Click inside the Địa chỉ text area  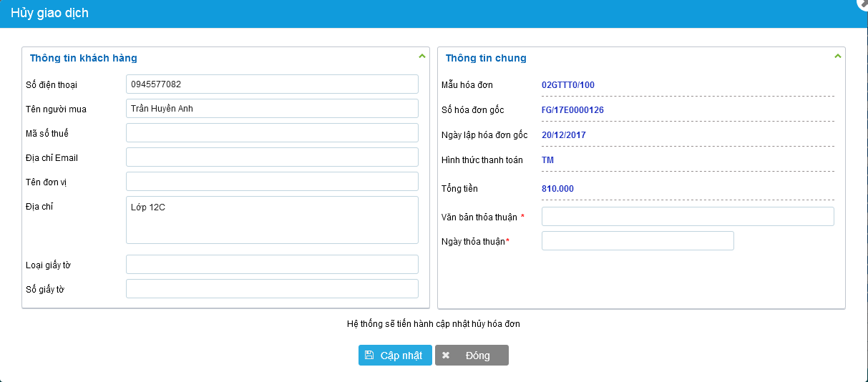[x=272, y=220]
